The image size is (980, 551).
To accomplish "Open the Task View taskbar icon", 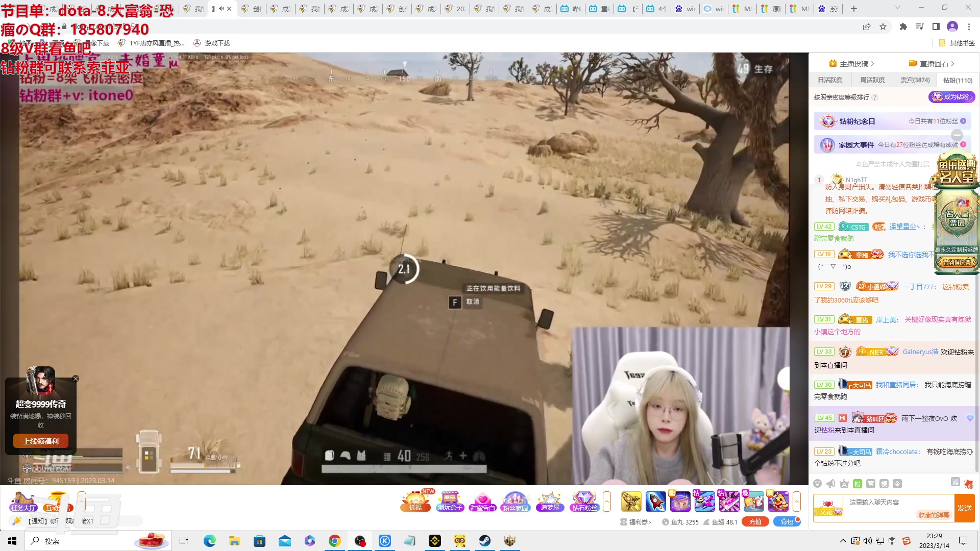I will coord(184,541).
